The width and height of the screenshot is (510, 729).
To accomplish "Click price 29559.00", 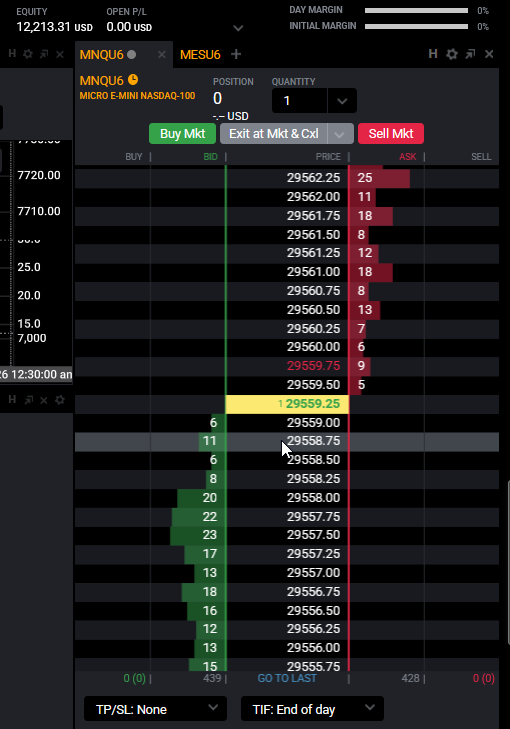I will coord(313,423).
